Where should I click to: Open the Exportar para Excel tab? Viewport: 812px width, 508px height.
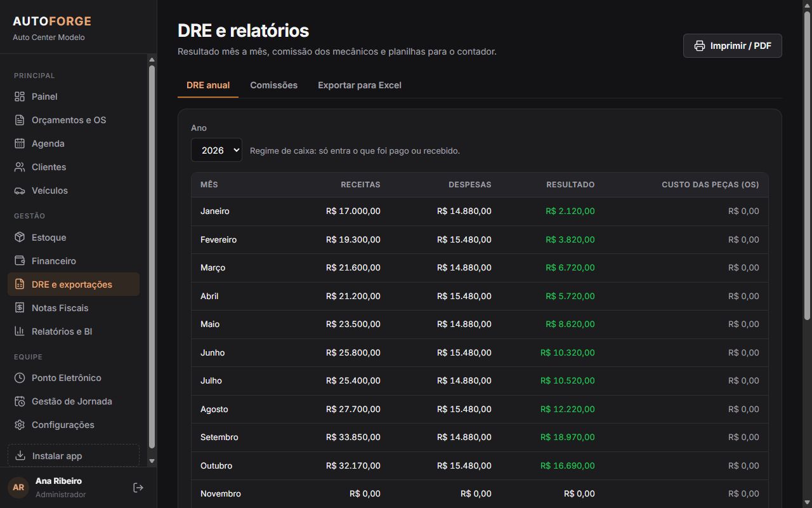point(360,85)
